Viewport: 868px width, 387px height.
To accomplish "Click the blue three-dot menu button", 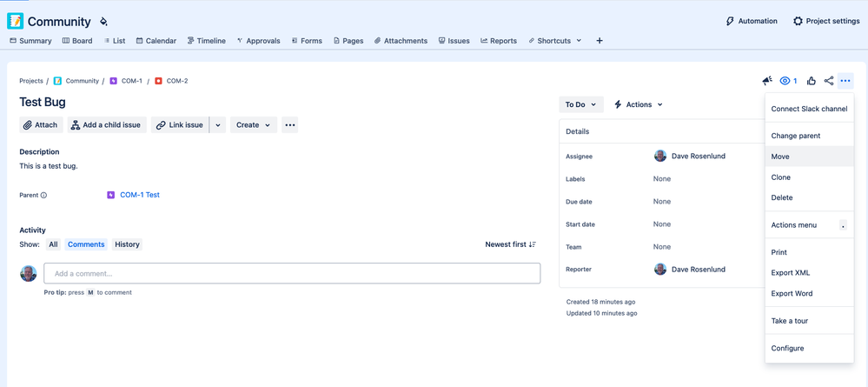I will tap(845, 81).
